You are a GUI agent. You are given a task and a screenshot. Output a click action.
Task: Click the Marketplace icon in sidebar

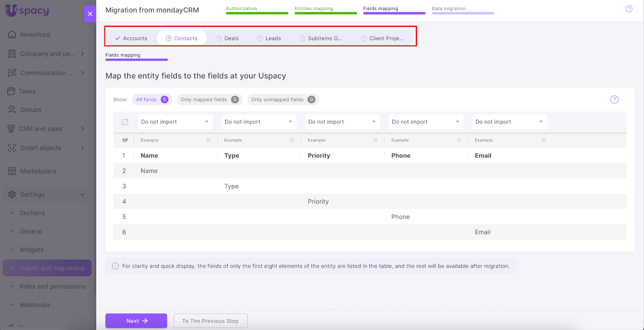point(12,171)
